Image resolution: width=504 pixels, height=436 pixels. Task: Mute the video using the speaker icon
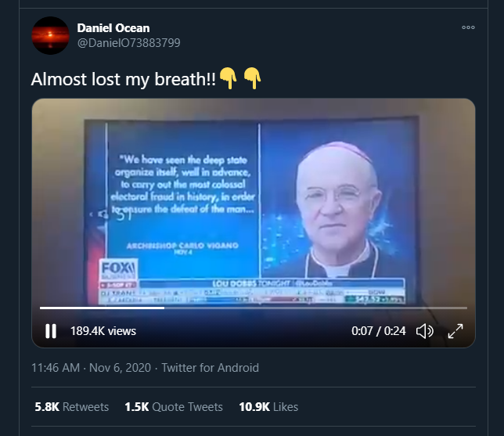pos(425,331)
